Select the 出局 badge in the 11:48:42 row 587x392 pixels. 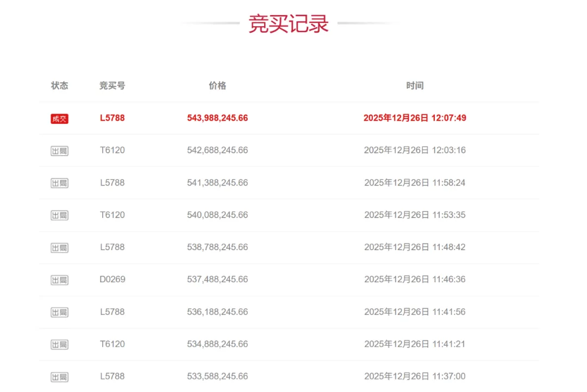click(60, 248)
